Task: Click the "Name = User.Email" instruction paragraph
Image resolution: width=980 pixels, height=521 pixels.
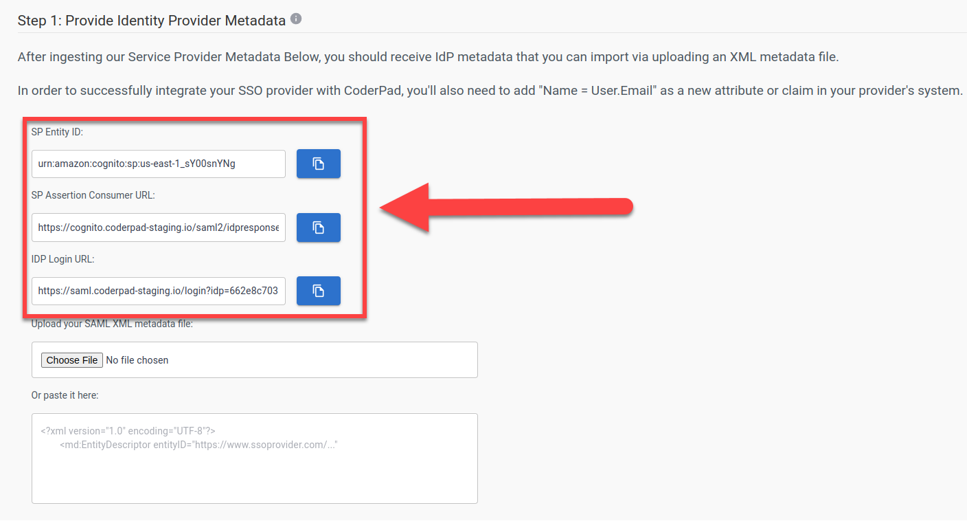Action: coord(490,91)
